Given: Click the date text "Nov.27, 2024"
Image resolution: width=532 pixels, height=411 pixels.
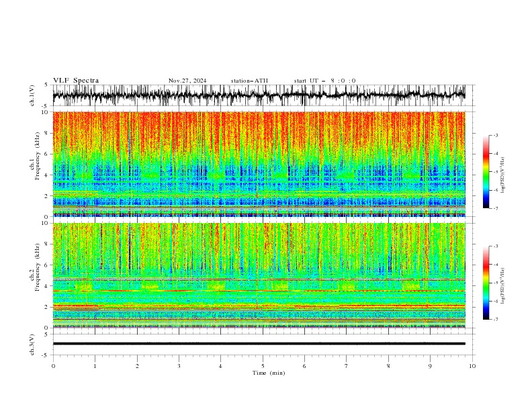Looking at the screenshot, I should coord(187,81).
